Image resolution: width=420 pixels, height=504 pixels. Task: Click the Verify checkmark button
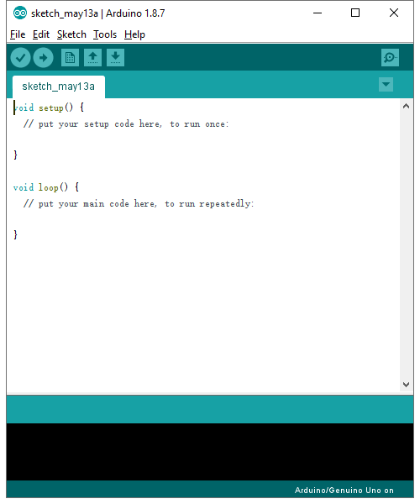point(20,58)
